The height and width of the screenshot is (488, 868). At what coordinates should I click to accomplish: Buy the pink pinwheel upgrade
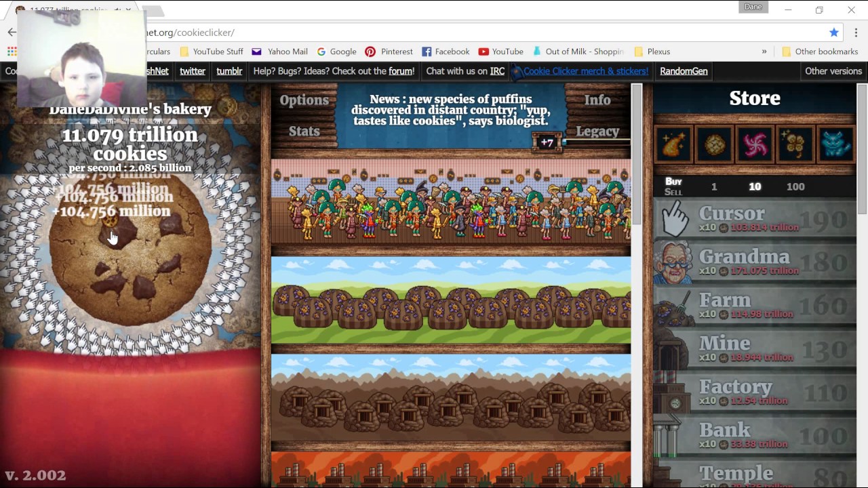click(755, 144)
